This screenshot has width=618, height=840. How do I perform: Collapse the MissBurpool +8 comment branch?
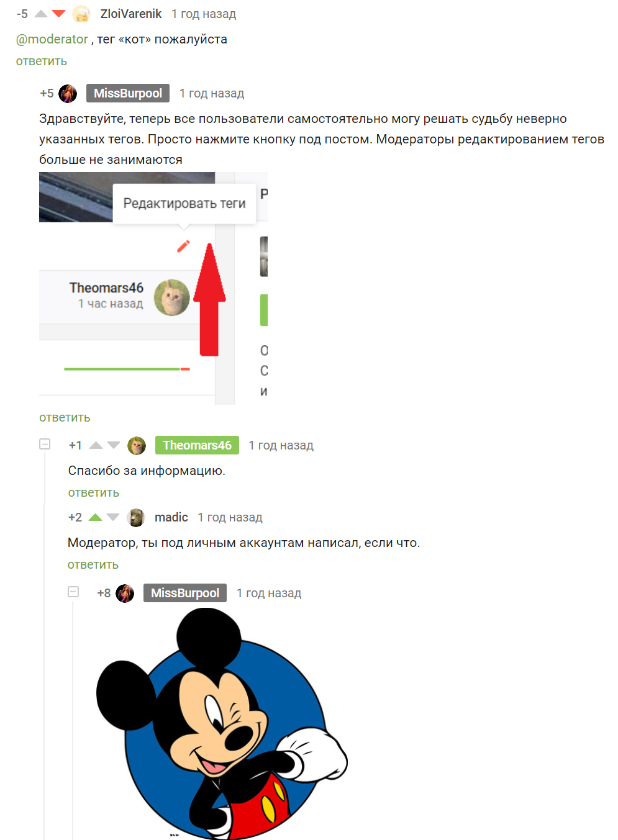point(73,592)
